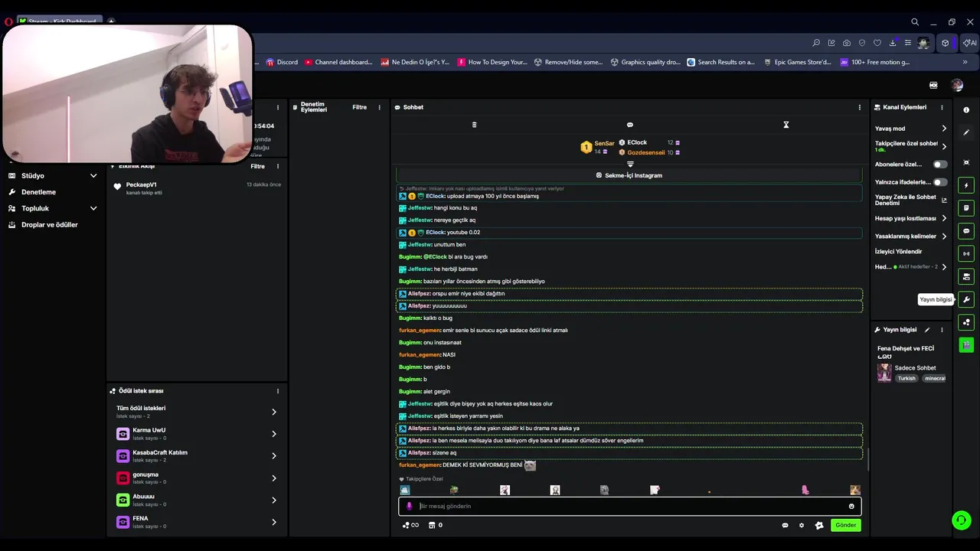Open the emoji picker in message box

click(851, 506)
